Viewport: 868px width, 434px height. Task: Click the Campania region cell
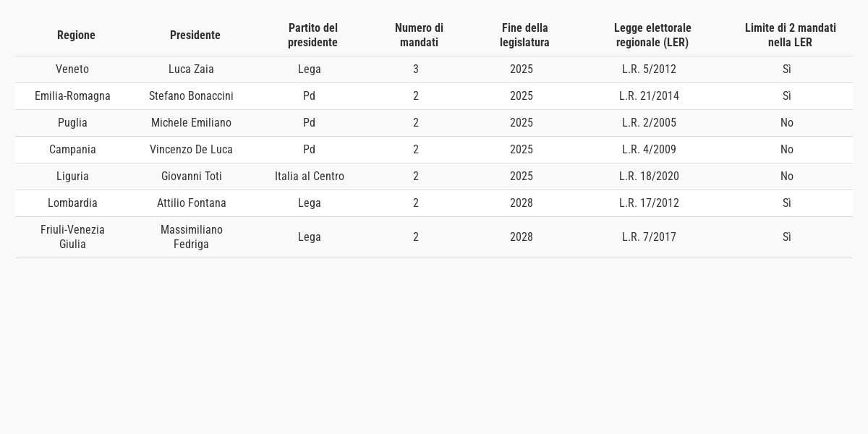pos(72,150)
